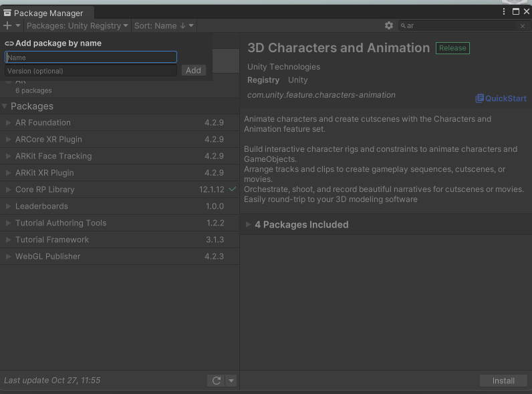Expand the ARCore XR Plugin arrow
Viewport: 532px width, 394px height.
pos(9,139)
